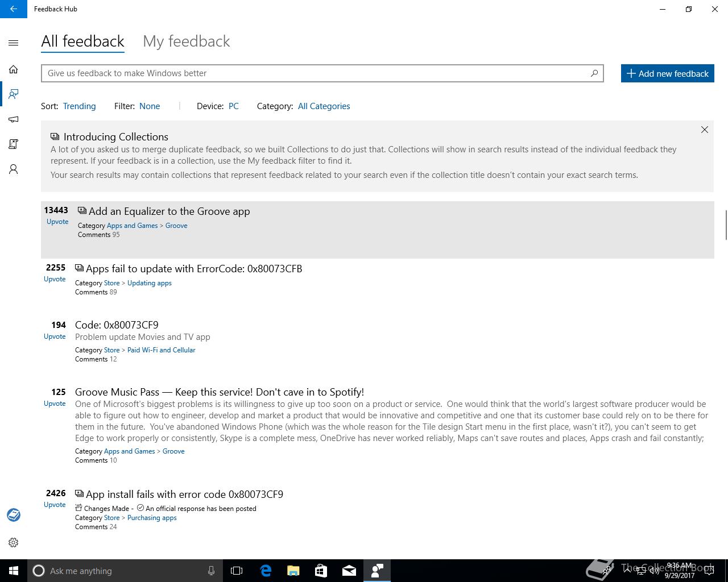
Task: Launch Microsoft Edge from taskbar
Action: click(266, 571)
